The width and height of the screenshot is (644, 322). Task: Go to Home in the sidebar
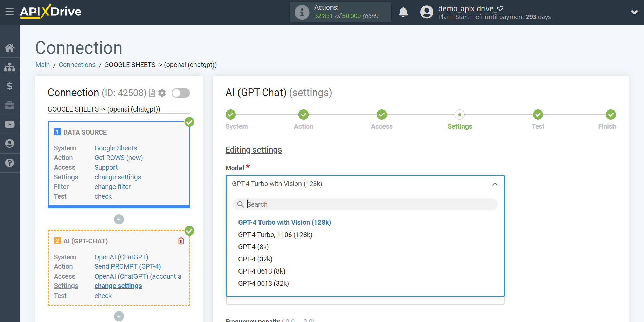[9, 48]
